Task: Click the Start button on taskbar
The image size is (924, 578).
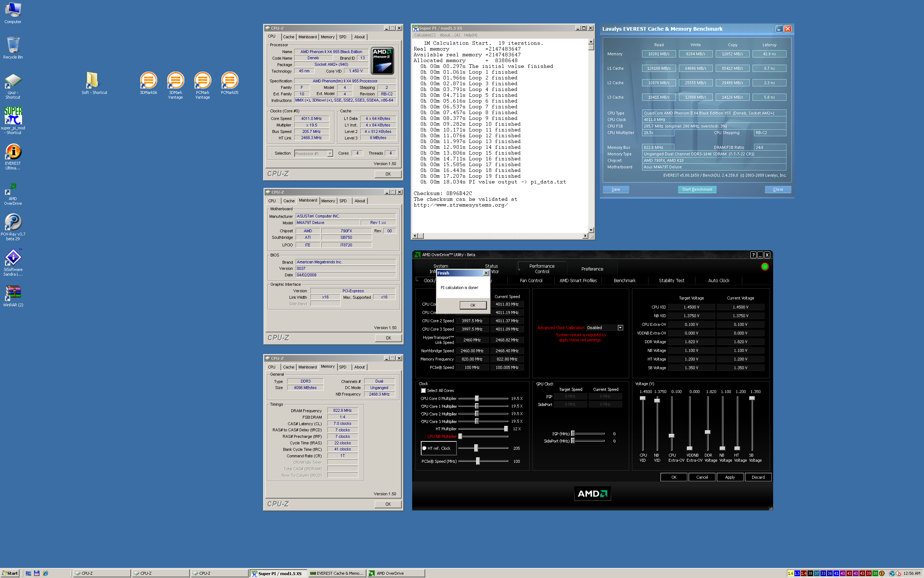Action: pyautogui.click(x=9, y=573)
